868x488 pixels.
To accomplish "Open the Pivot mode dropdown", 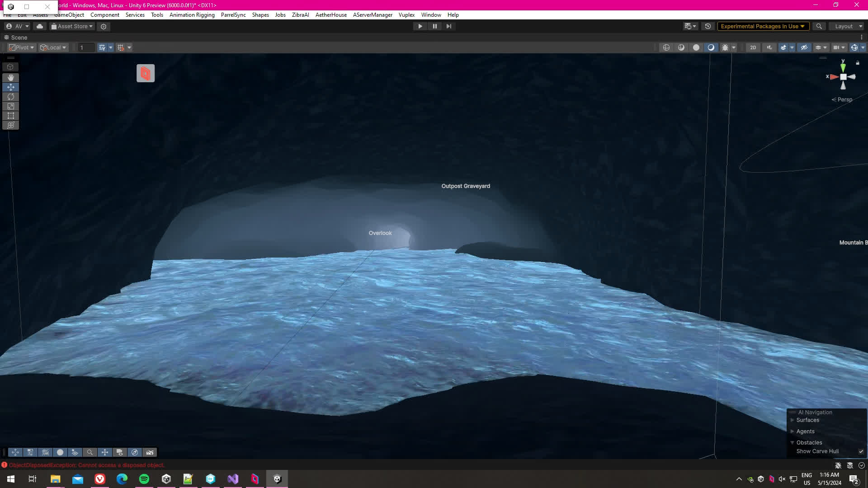I will (x=22, y=47).
